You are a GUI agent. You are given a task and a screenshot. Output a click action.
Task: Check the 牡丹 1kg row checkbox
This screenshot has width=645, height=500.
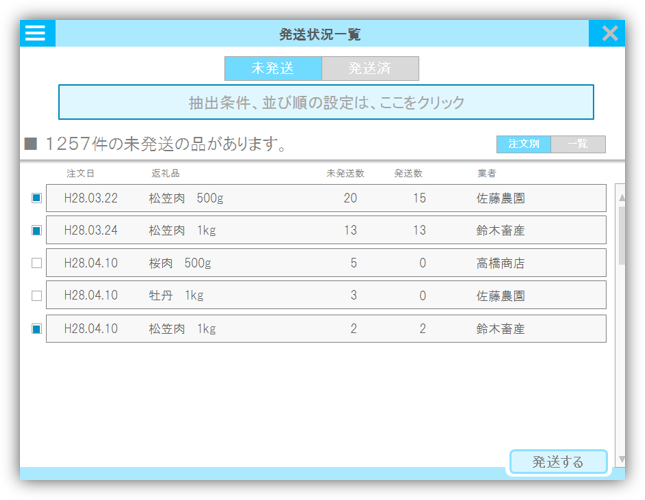tap(37, 296)
